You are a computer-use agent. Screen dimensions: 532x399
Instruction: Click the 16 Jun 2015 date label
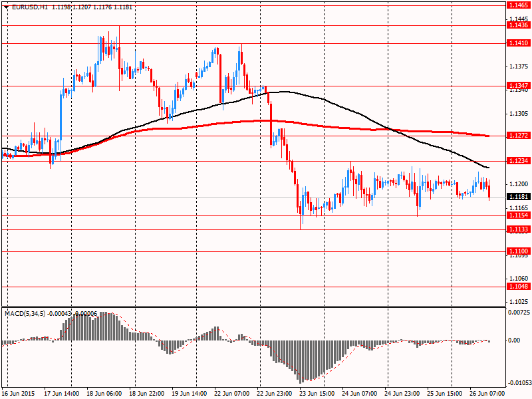click(x=19, y=394)
